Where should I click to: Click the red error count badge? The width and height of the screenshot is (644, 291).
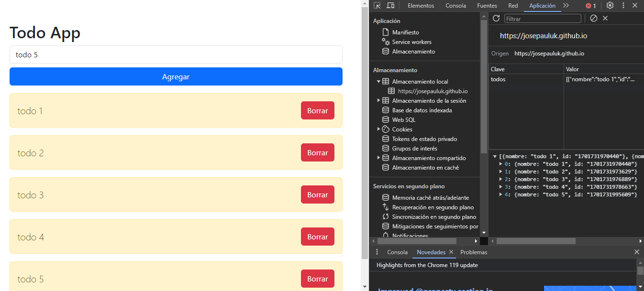point(591,6)
